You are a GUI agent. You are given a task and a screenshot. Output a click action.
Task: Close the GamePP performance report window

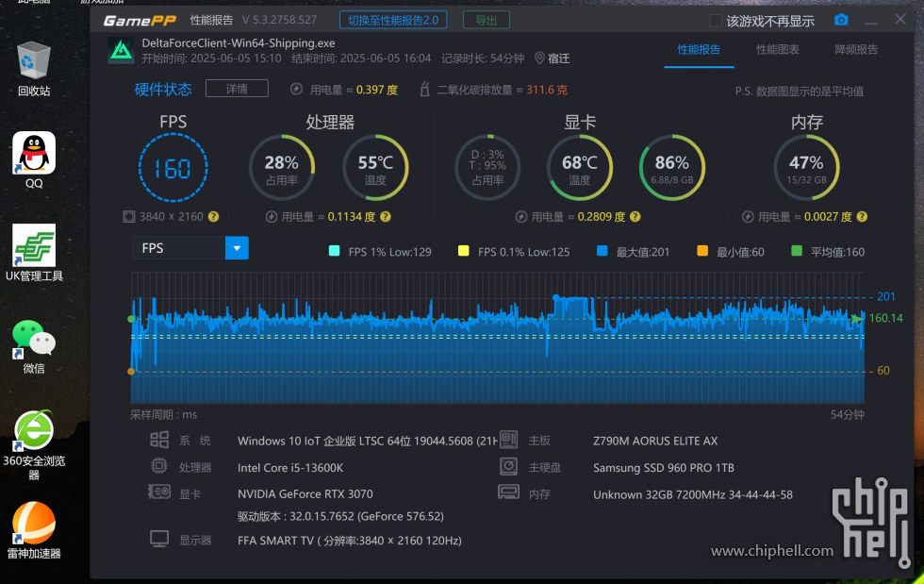coord(900,19)
